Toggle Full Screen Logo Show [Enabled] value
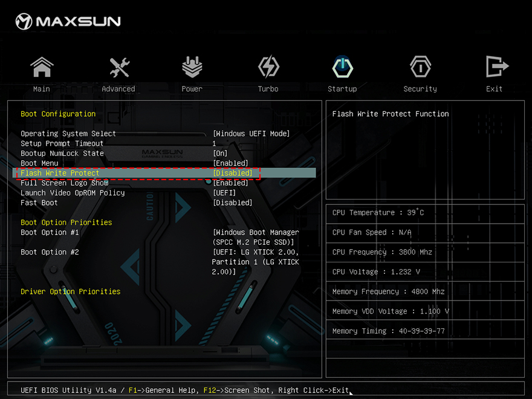The image size is (532, 399). point(231,183)
